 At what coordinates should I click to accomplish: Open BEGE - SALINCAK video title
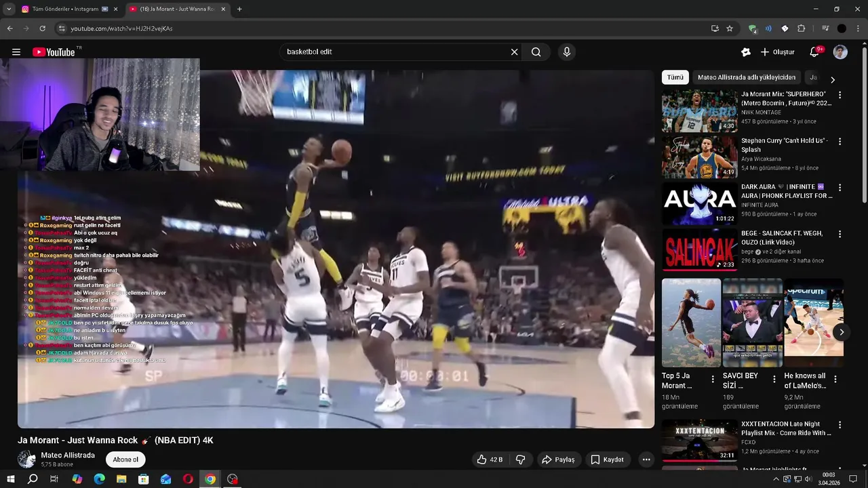click(x=782, y=237)
